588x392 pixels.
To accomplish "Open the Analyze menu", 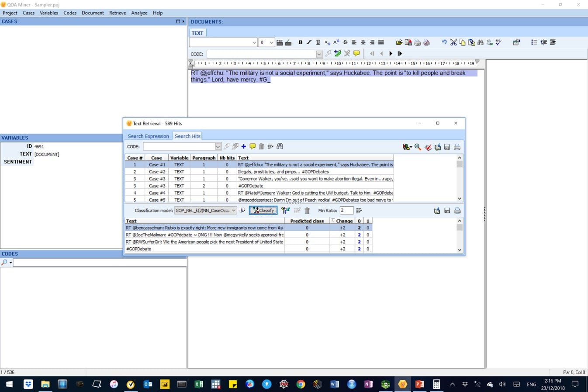I will point(139,13).
